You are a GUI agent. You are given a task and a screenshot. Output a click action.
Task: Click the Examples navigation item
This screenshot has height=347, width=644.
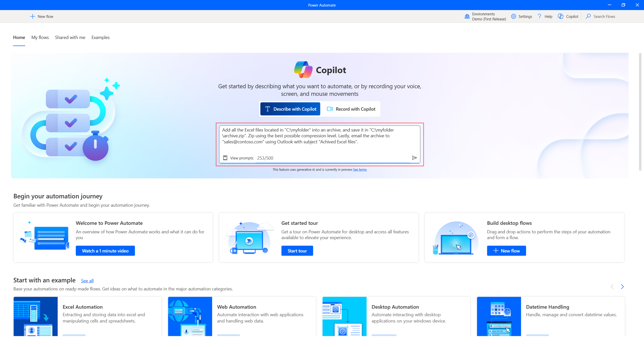pos(100,37)
